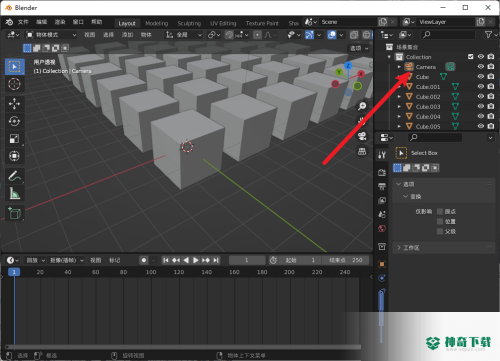
Task: Open the overlays options dropdown arrow
Action: [341, 35]
